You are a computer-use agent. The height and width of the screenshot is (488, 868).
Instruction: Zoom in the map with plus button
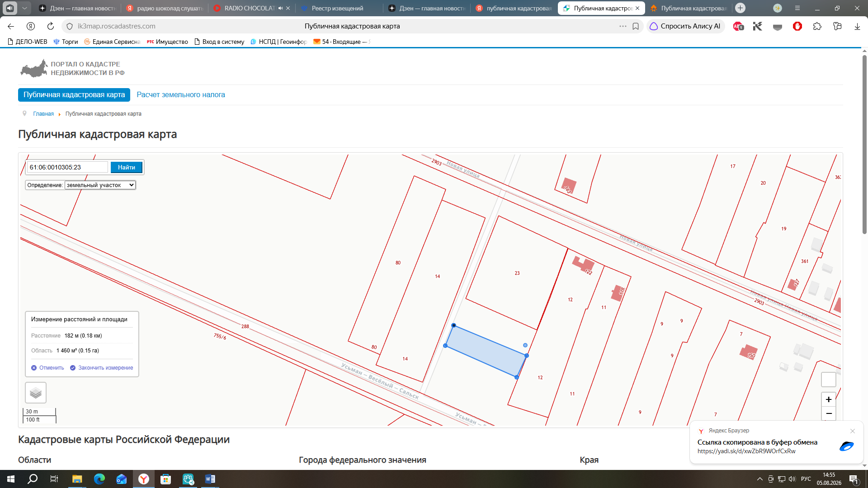828,399
